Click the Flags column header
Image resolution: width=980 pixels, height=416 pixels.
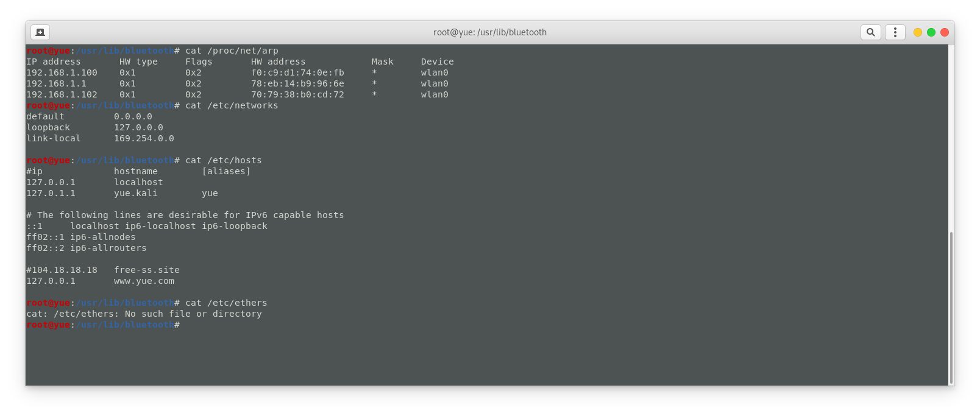click(x=199, y=62)
